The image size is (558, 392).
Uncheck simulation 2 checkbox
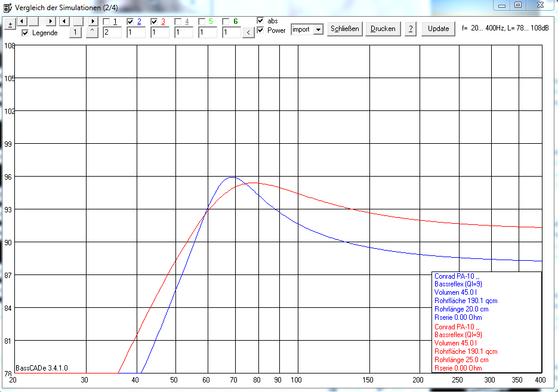[x=130, y=21]
